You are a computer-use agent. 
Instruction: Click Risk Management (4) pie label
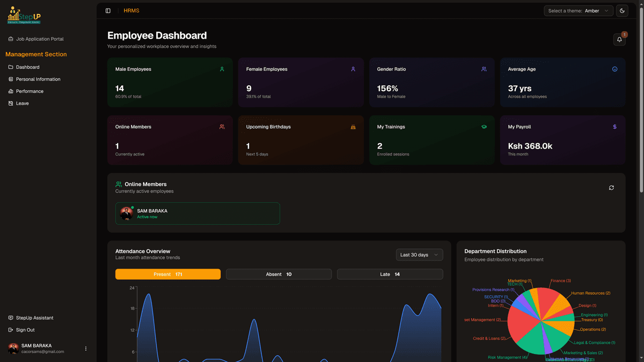508,357
